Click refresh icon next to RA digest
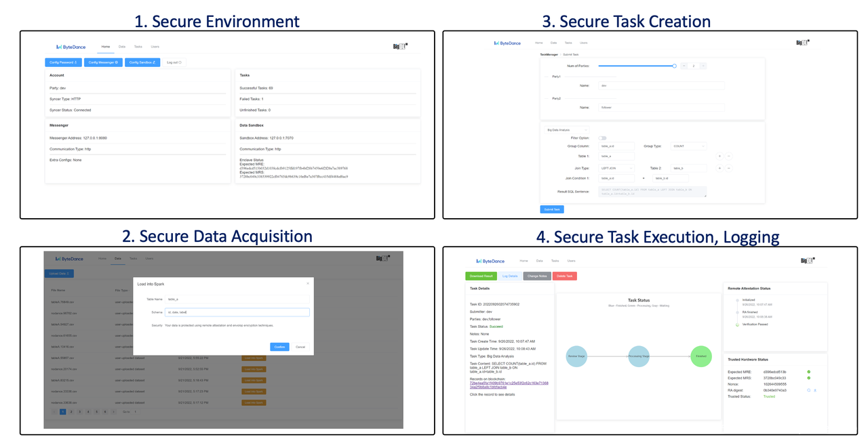The height and width of the screenshot is (441, 868). pos(808,390)
